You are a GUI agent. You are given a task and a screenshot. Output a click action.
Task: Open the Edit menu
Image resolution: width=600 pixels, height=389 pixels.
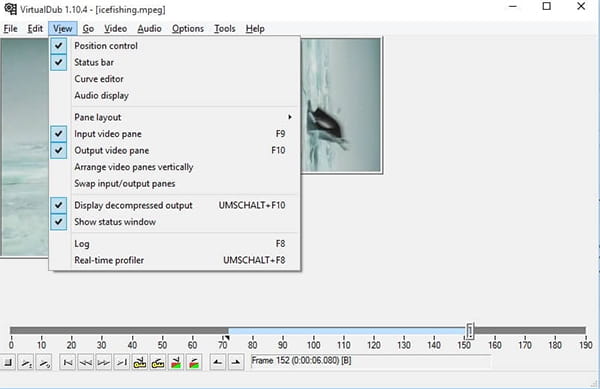(x=35, y=29)
